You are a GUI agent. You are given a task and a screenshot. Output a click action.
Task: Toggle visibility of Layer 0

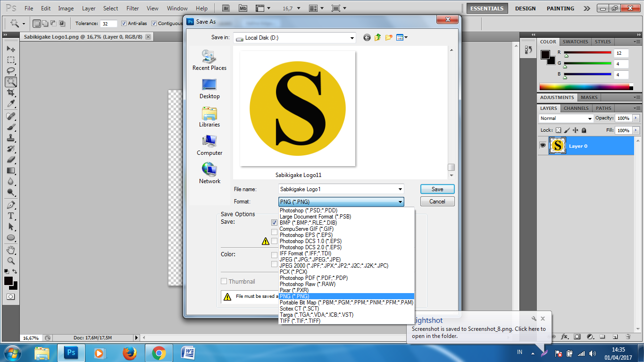[543, 145]
